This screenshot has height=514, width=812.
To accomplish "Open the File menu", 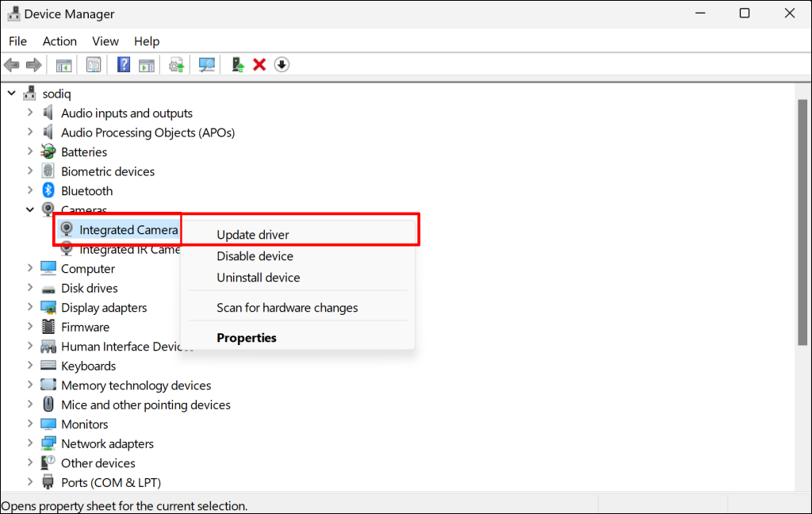I will 17,41.
